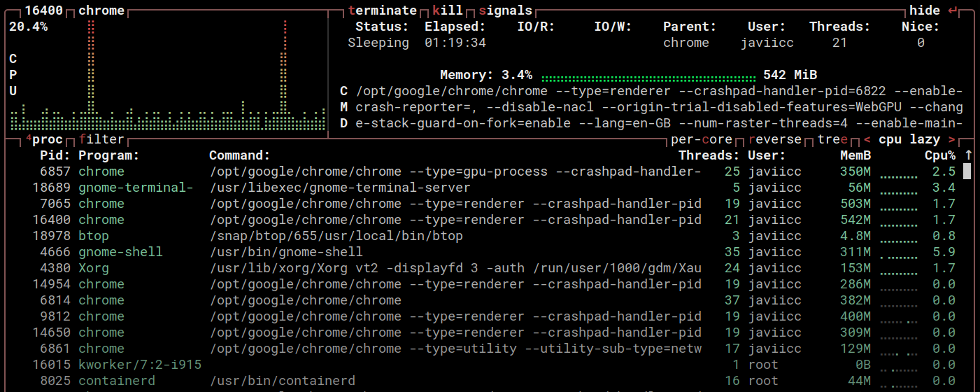This screenshot has width=980, height=392.
Task: Click the terminate process button
Action: click(382, 10)
